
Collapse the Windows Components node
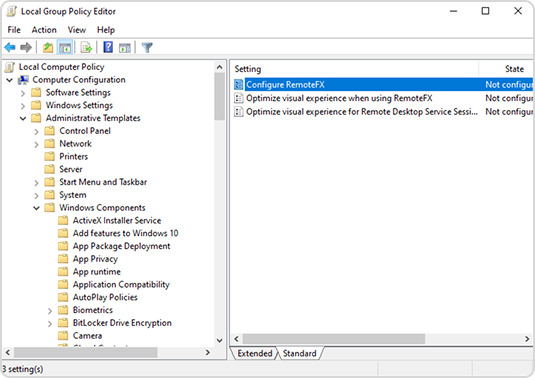(36, 208)
